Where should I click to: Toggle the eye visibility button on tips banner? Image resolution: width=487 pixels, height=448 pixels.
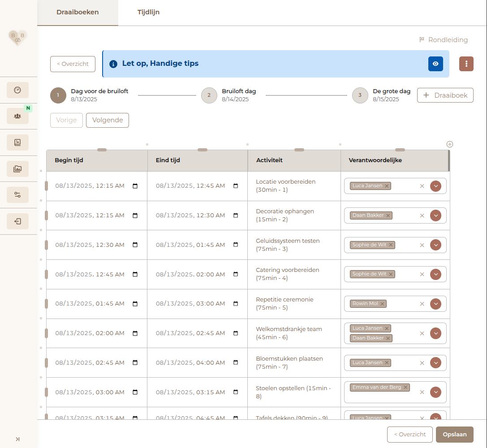pos(435,64)
